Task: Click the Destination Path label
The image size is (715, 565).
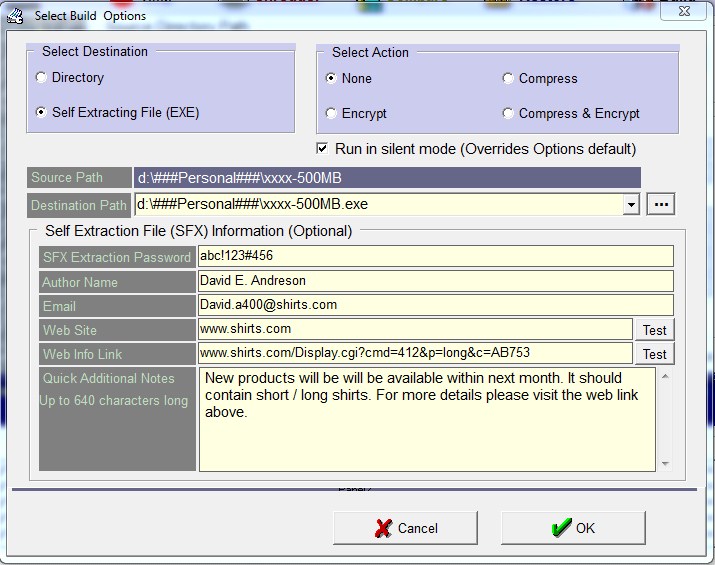Action: coord(79,205)
